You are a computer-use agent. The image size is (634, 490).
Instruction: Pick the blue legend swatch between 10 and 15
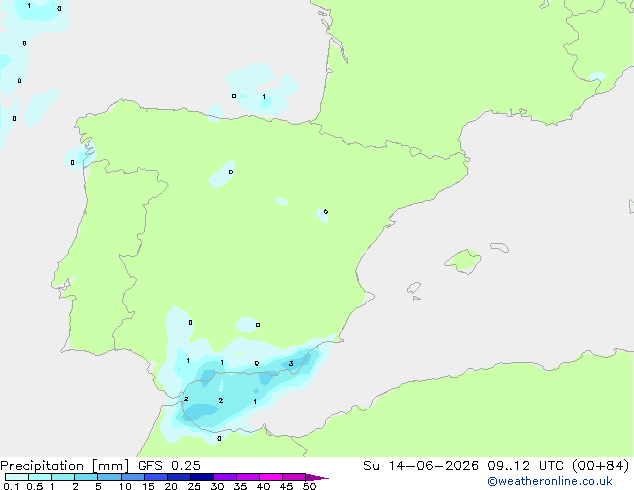click(133, 477)
